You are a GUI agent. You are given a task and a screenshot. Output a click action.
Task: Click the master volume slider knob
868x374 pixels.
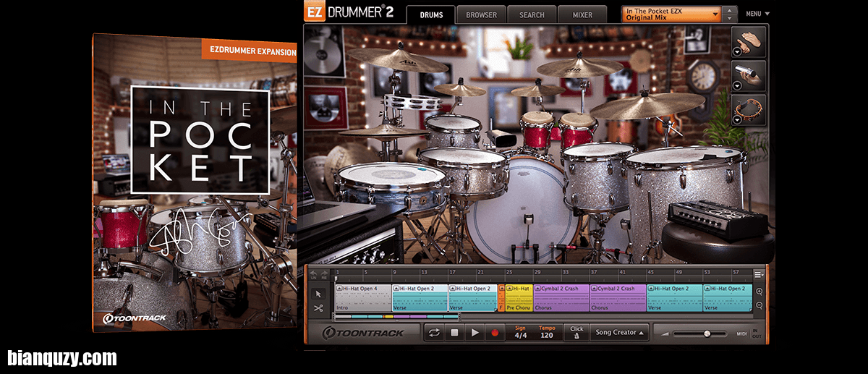click(707, 333)
